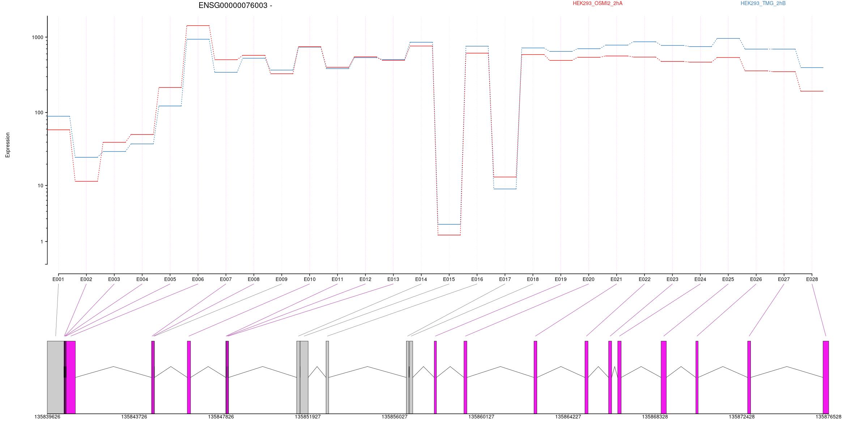Click exon label E013 on the x-axis
This screenshot has width=868, height=434.
pos(393,279)
